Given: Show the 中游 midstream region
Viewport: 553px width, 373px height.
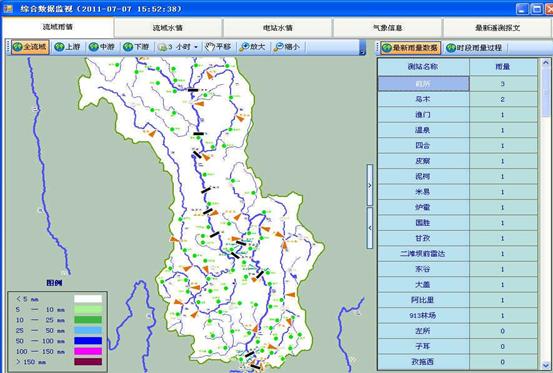Looking at the screenshot, I should 102,47.
